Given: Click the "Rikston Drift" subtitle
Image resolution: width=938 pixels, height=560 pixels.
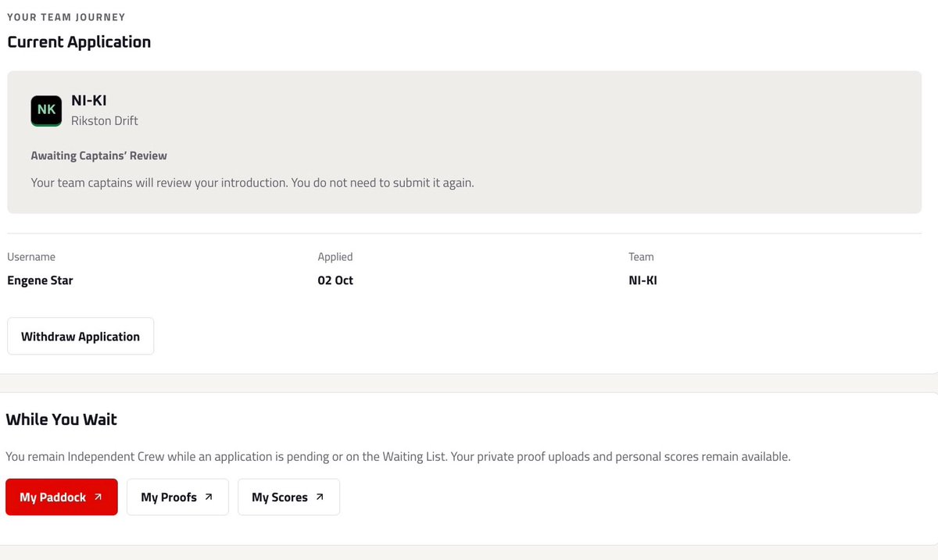Looking at the screenshot, I should [x=105, y=120].
